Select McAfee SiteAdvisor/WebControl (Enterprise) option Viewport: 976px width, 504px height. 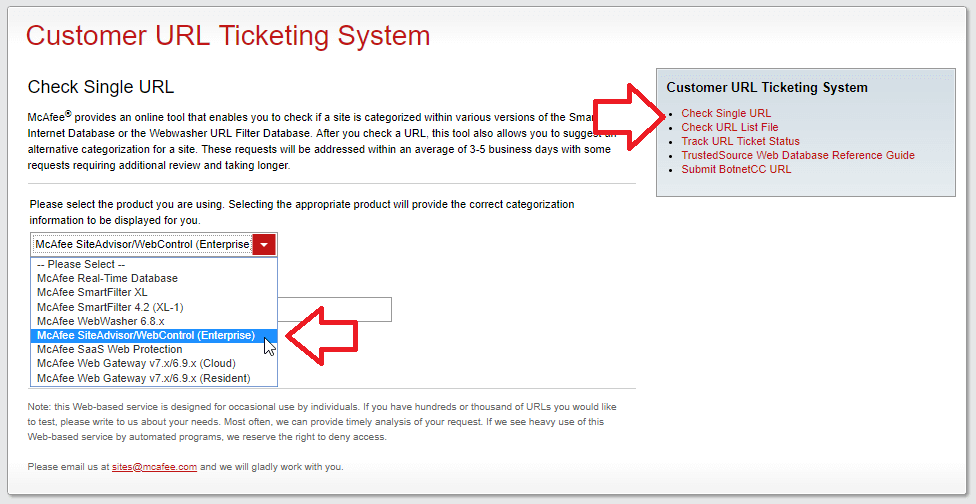coord(154,335)
